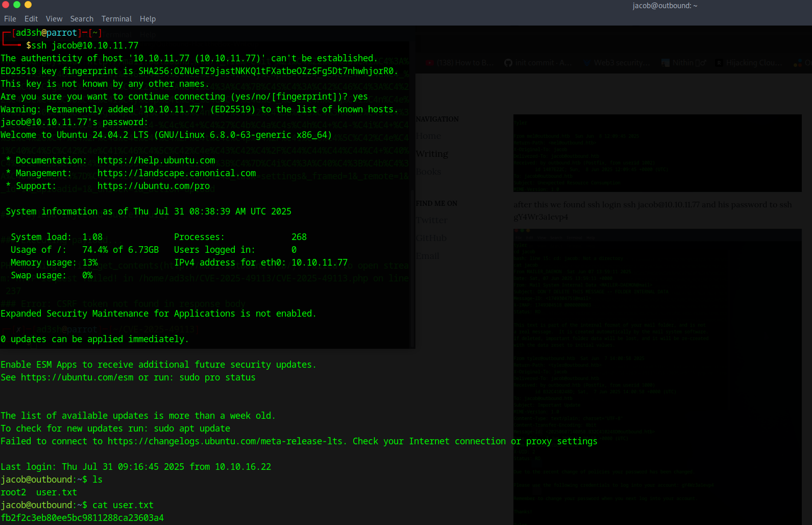Screen dimensions: 812x525
Task: Open the File menu
Action: point(10,19)
